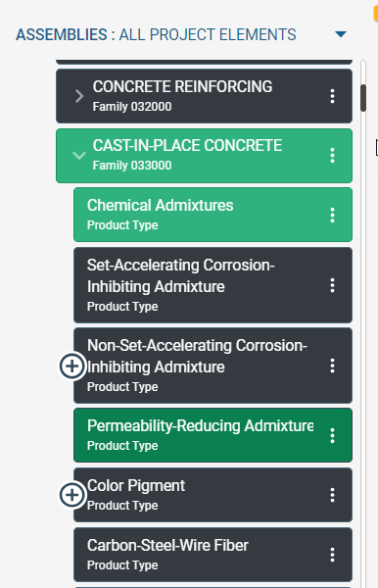378x588 pixels.
Task: Open options menu for Concrete Reinforcing family
Action: coord(332,96)
